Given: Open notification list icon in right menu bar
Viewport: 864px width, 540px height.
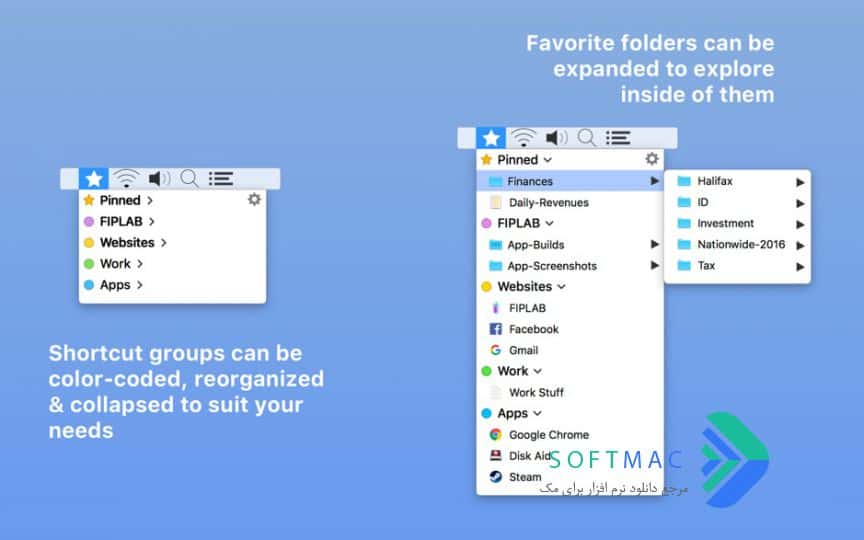Looking at the screenshot, I should pos(618,138).
